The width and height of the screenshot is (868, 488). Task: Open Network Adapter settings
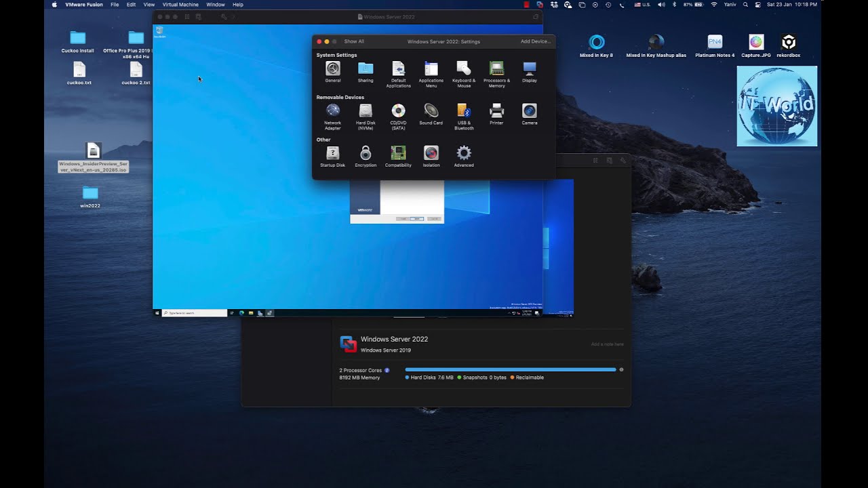333,110
